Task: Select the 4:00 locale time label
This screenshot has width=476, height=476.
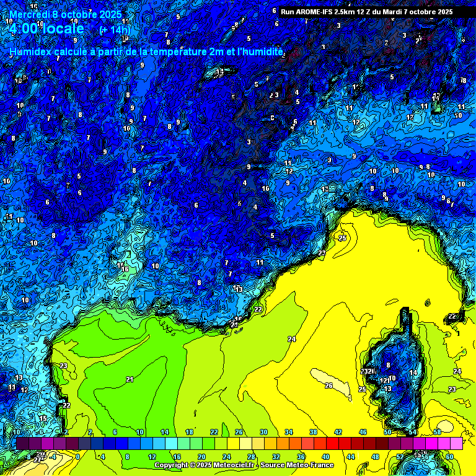Action: click(46, 29)
